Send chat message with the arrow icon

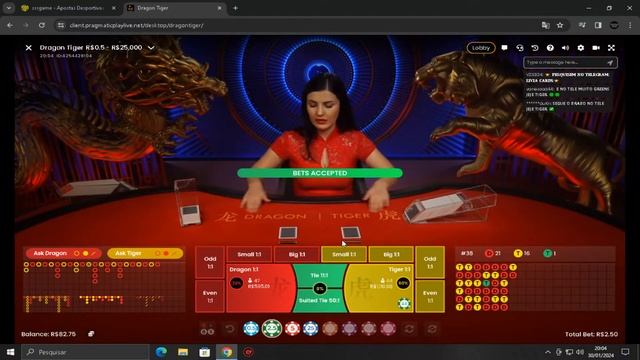[610, 62]
